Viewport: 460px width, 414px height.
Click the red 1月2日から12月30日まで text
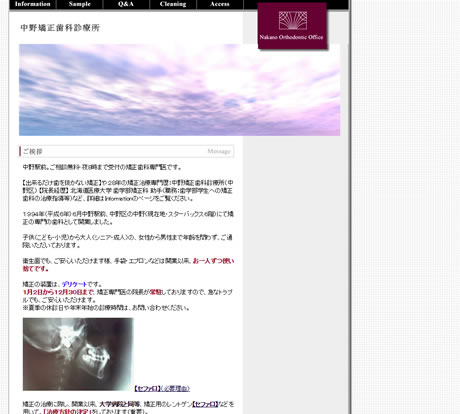[58, 292]
